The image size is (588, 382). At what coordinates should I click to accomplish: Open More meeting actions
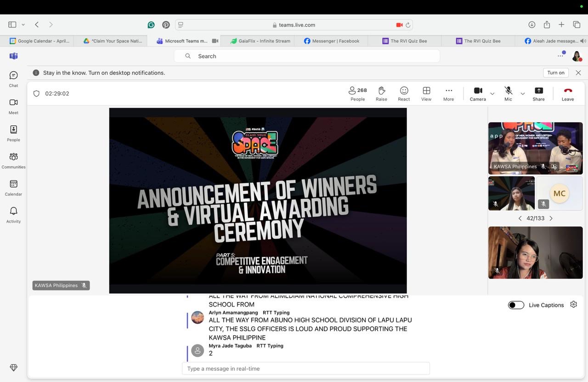tap(448, 94)
